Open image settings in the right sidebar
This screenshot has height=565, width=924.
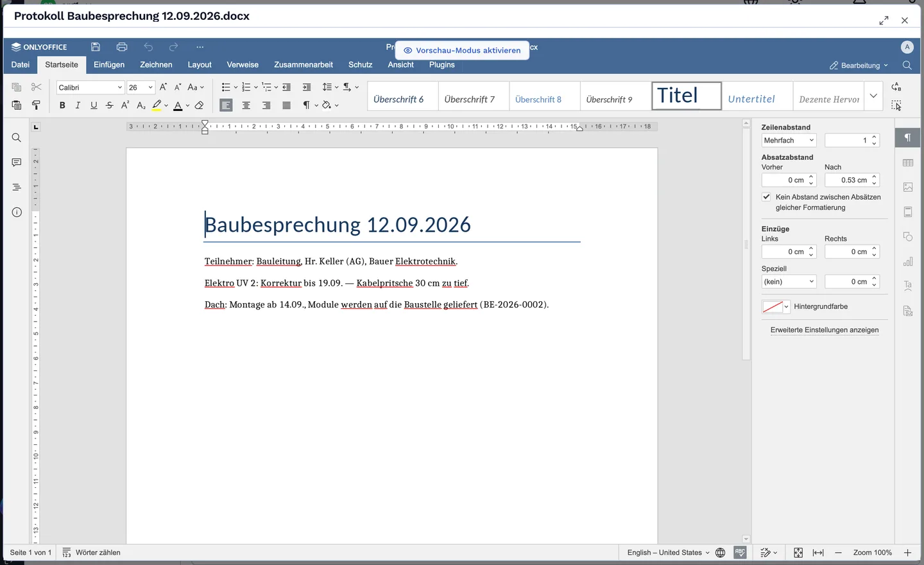(908, 187)
